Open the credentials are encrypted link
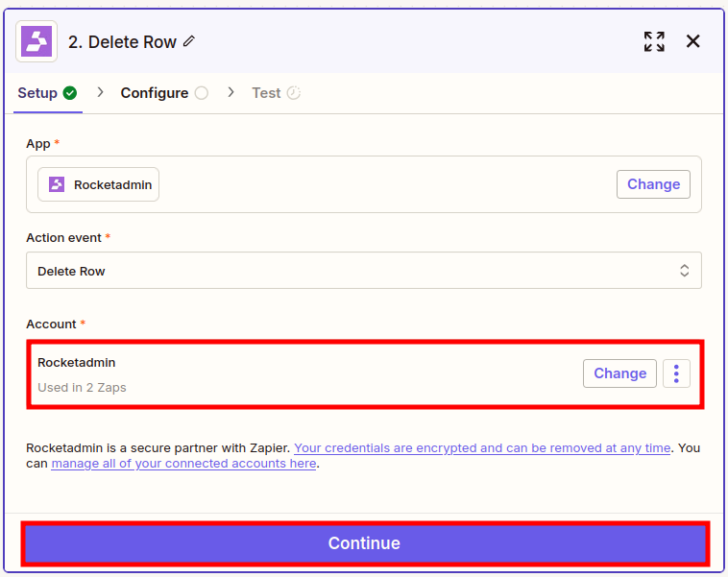 [481, 447]
